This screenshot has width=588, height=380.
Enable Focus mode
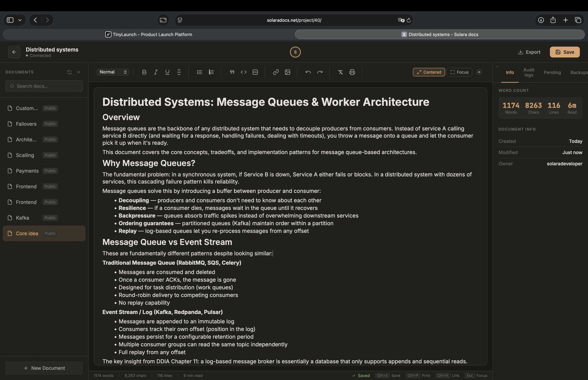pyautogui.click(x=459, y=72)
